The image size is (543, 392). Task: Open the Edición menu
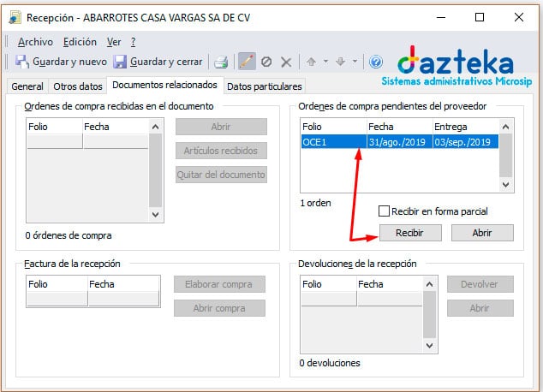(x=80, y=42)
